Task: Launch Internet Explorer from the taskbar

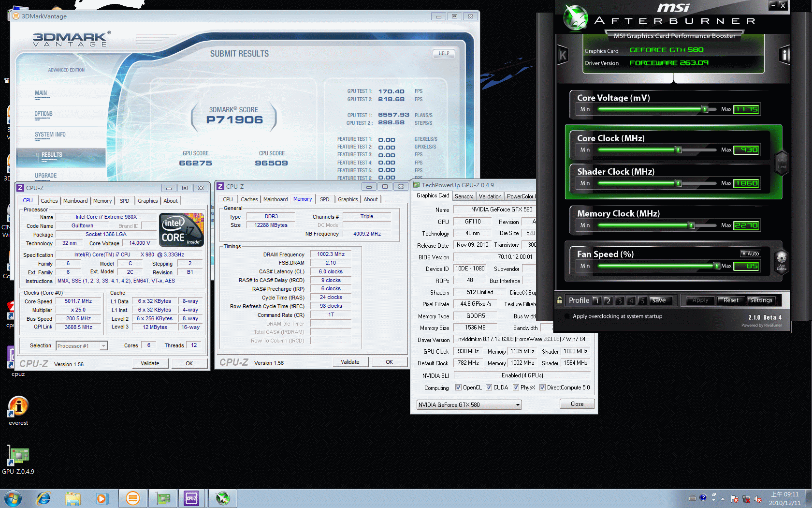Action: (43, 498)
